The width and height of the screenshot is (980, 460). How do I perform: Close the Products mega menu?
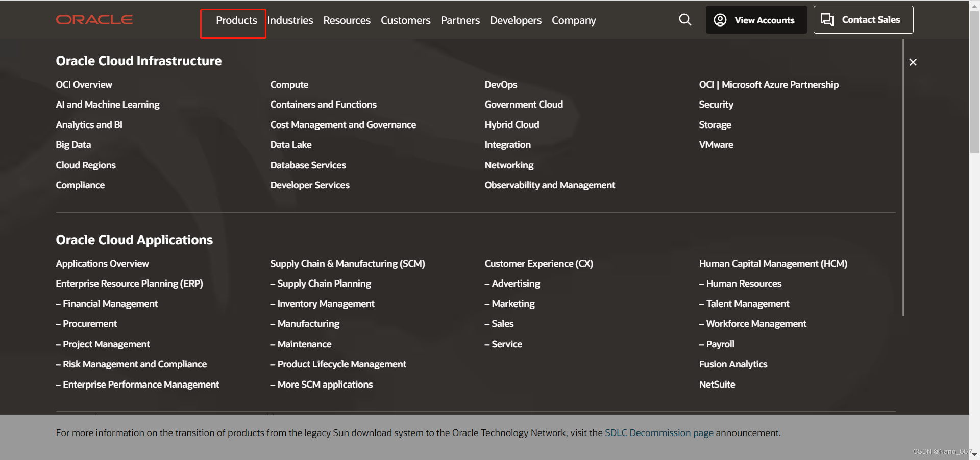[913, 62]
